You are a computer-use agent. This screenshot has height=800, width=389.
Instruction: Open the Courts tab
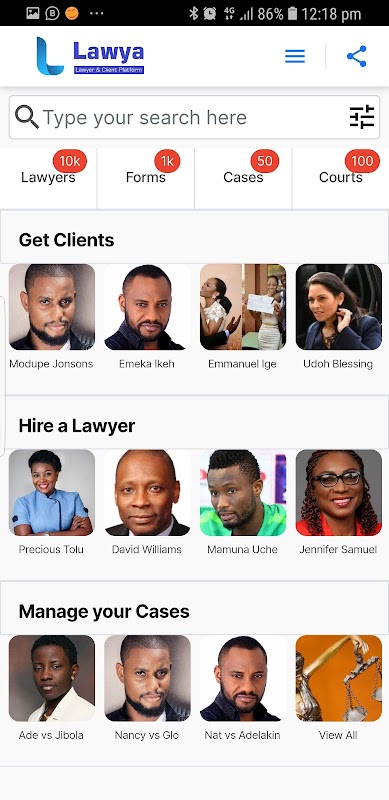pyautogui.click(x=341, y=178)
